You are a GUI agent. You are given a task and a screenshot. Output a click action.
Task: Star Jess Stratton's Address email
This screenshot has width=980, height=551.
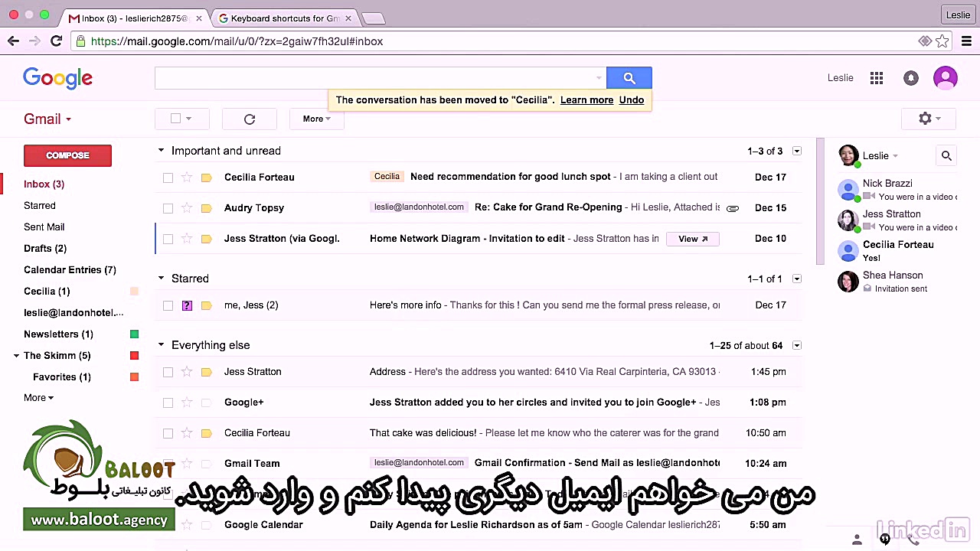click(x=187, y=371)
